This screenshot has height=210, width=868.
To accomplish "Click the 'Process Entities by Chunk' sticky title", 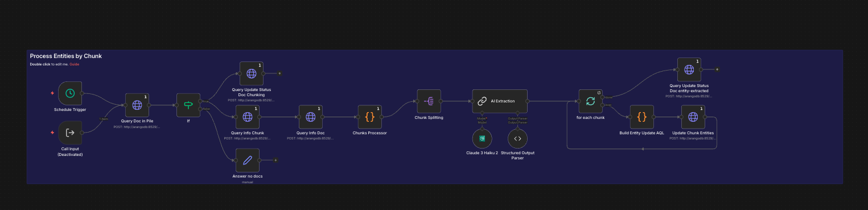I will pos(66,56).
